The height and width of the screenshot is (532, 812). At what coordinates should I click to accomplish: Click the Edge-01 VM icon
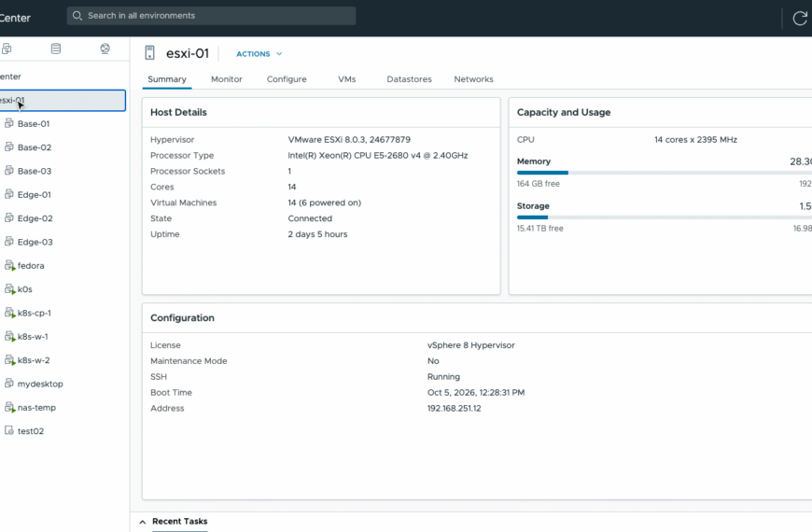[x=8, y=194]
